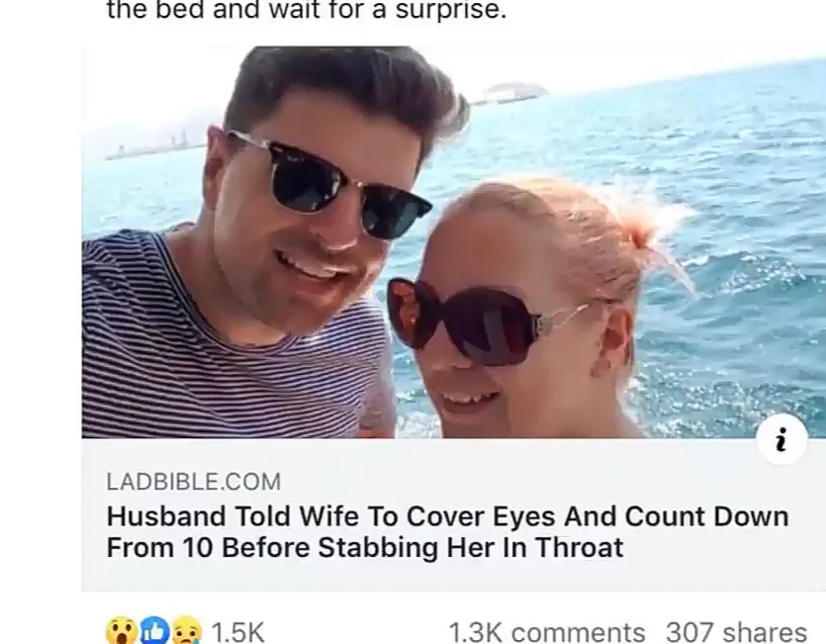Viewport: 826px width, 644px height.
Task: Open the LADBIBLE.COM source label
Action: 194,482
